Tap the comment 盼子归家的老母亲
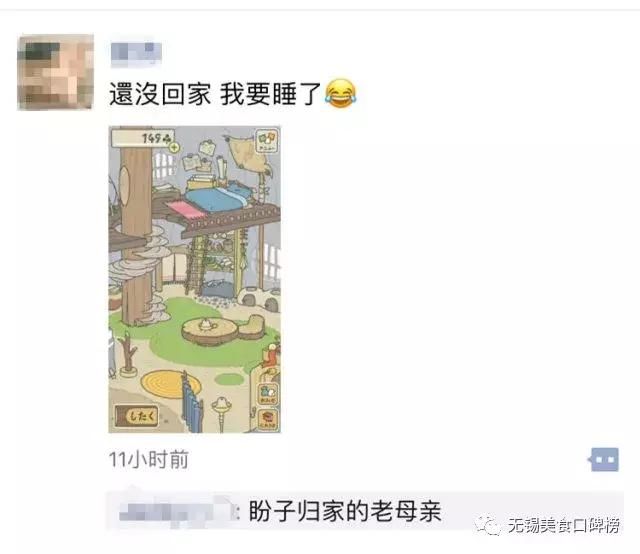This screenshot has height=554, width=640. (345, 511)
